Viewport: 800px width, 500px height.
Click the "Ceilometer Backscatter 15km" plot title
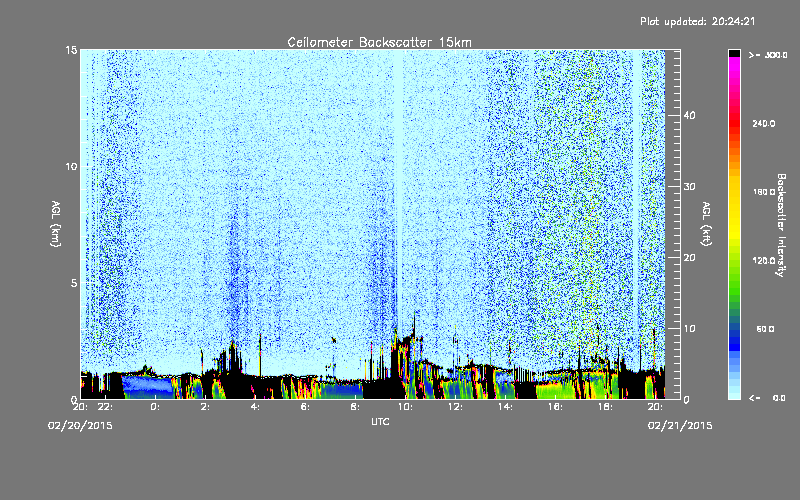(x=379, y=42)
